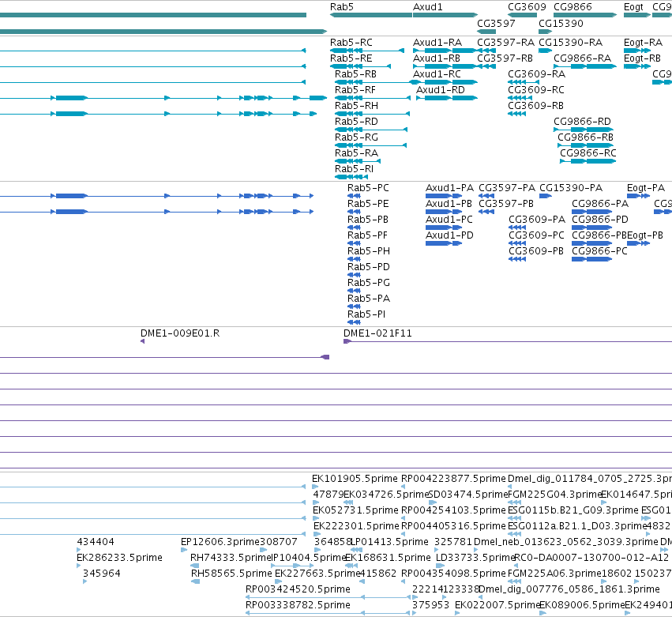Select protein Rab5-PH
The height and width of the screenshot is (617, 672).
tap(369, 252)
